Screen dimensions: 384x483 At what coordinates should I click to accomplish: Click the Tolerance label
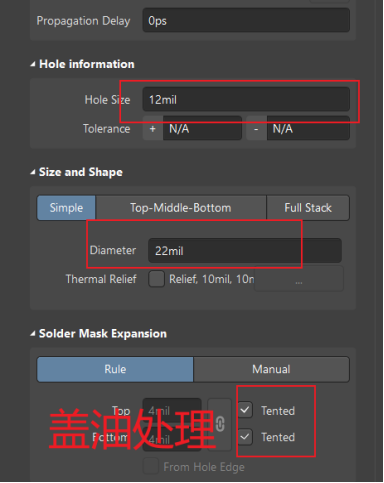[x=107, y=129]
